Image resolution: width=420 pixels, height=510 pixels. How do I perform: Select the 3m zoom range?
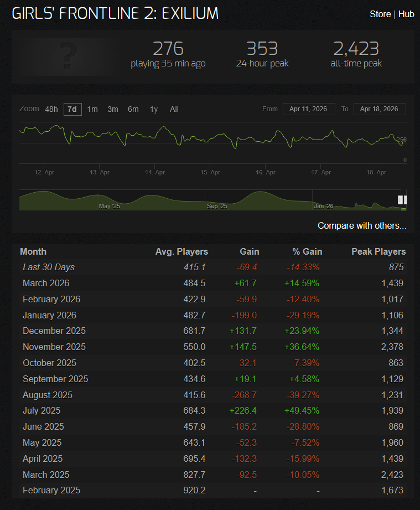[x=113, y=109]
